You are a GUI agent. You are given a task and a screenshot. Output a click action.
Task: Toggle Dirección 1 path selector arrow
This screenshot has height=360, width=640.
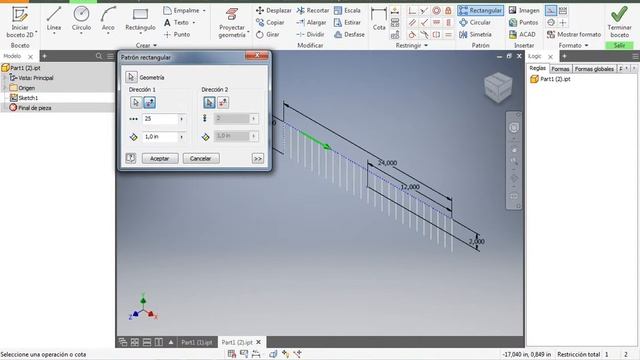tap(136, 102)
